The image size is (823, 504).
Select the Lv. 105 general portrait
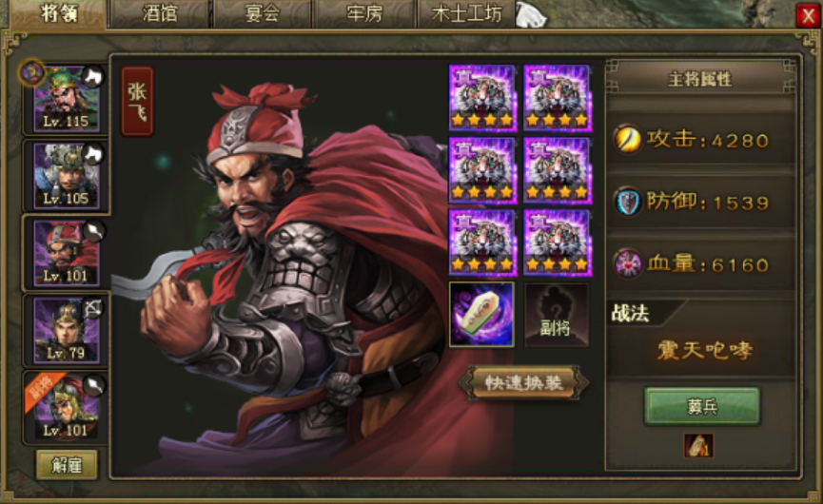[x=67, y=176]
